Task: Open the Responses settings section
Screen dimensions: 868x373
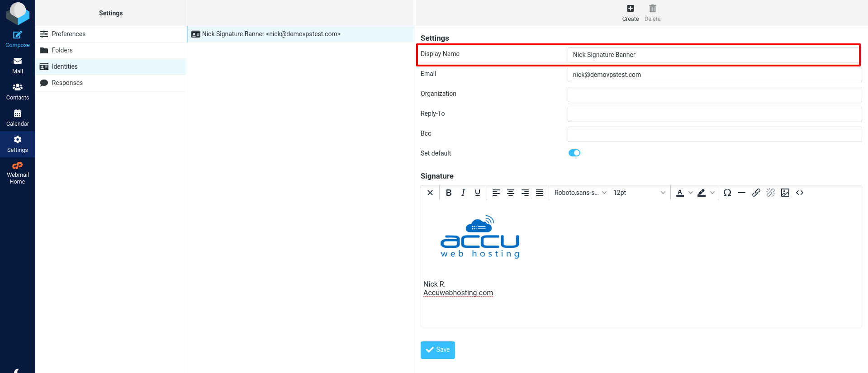Action: [111, 83]
